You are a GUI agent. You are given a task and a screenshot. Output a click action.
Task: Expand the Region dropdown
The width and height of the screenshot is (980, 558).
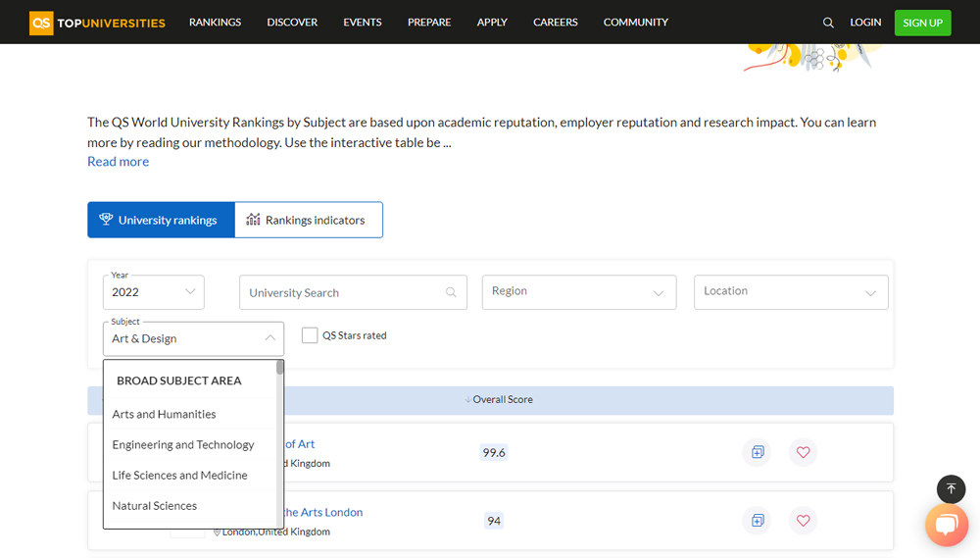pos(579,292)
